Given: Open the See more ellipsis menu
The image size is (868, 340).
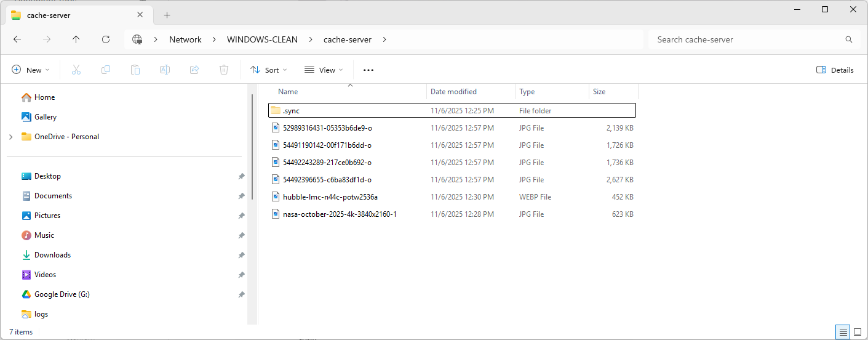Looking at the screenshot, I should coord(368,70).
